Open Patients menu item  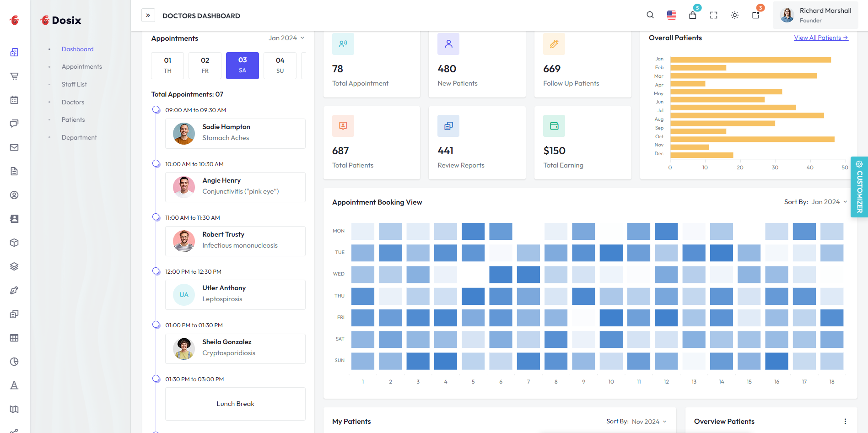pos(73,119)
